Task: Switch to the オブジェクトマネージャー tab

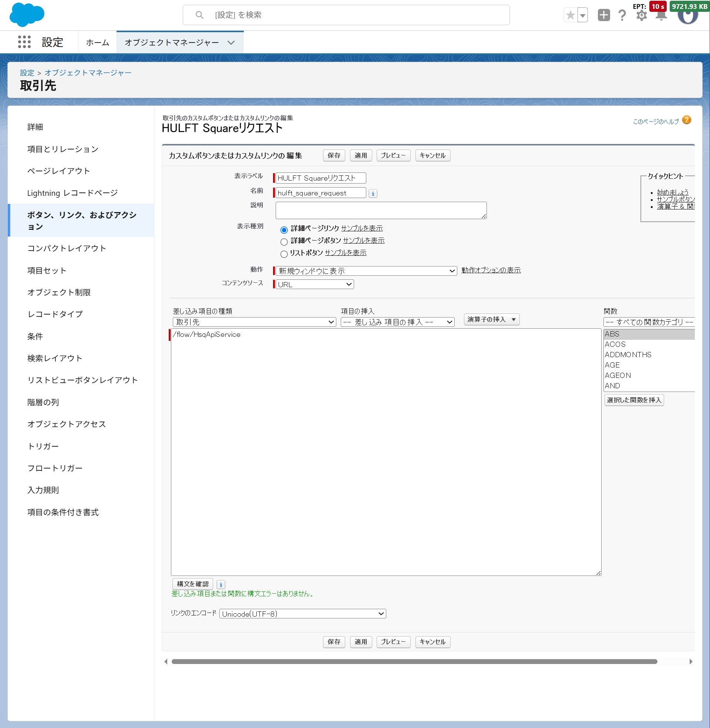Action: [x=172, y=43]
